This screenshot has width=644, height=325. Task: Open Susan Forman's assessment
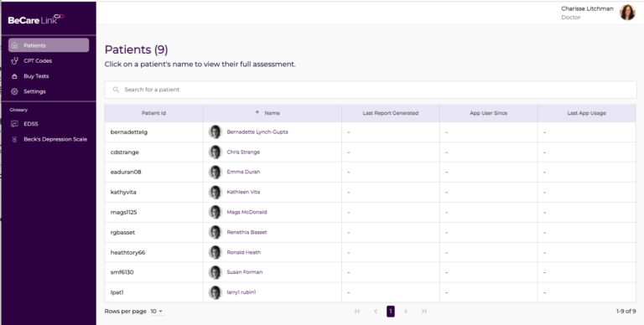pos(244,272)
